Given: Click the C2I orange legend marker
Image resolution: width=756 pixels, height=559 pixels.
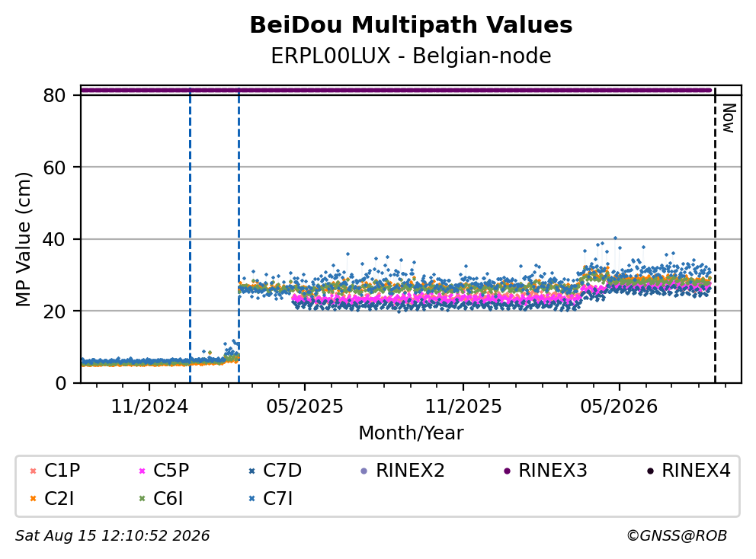Looking at the screenshot, I should pos(33,499).
